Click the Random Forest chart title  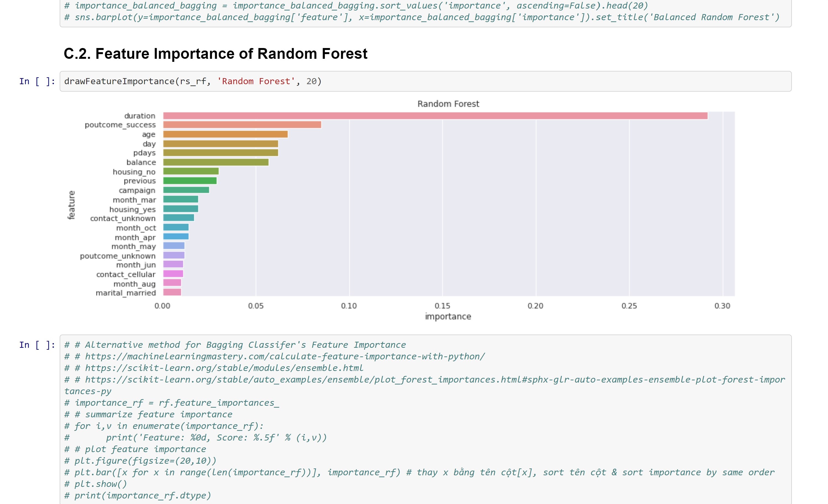(448, 104)
